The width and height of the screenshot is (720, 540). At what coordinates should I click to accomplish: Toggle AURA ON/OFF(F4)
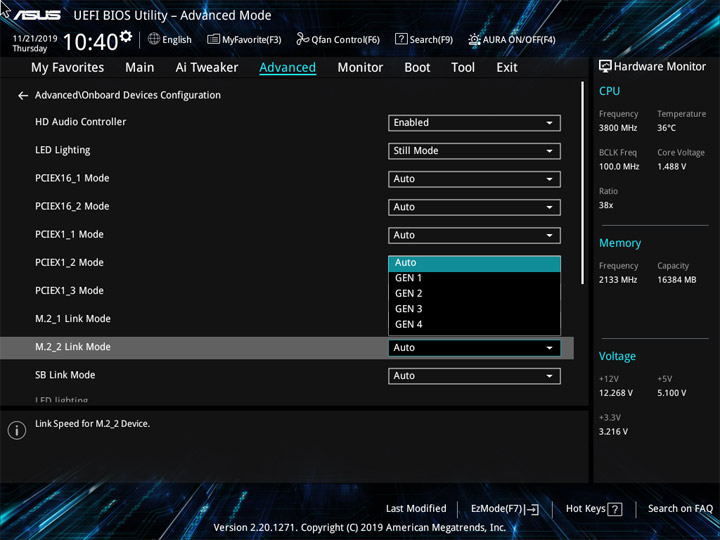click(x=512, y=39)
